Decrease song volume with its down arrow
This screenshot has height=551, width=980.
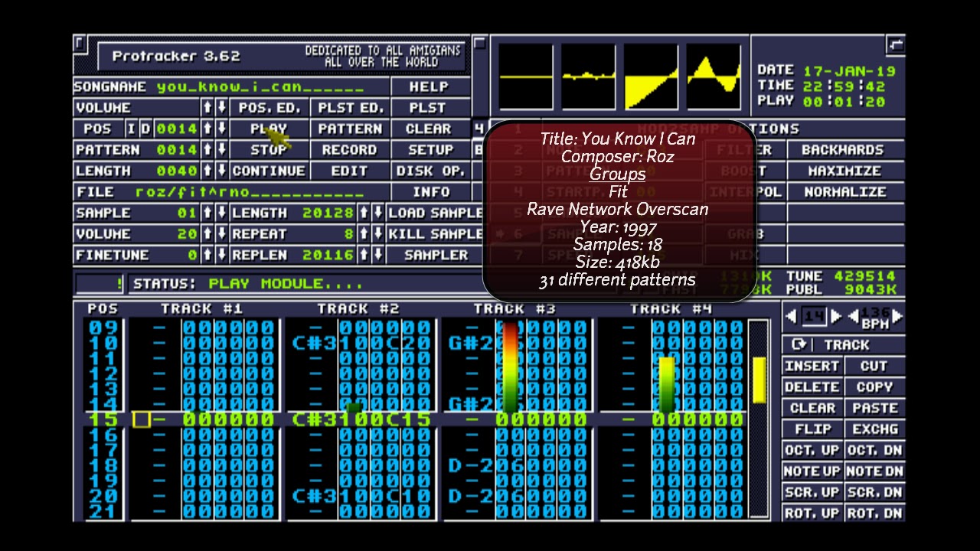click(x=221, y=108)
